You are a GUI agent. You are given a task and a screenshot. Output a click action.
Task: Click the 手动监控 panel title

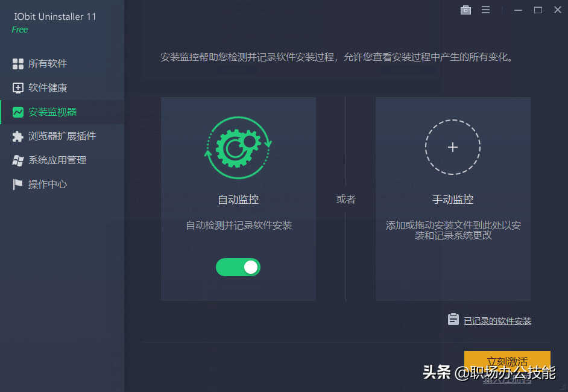(x=453, y=199)
